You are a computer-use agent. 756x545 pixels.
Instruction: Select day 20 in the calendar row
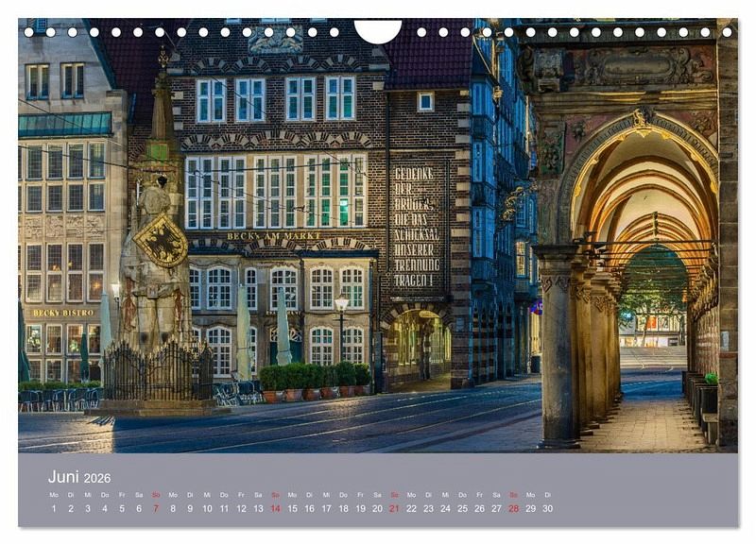coord(377,508)
